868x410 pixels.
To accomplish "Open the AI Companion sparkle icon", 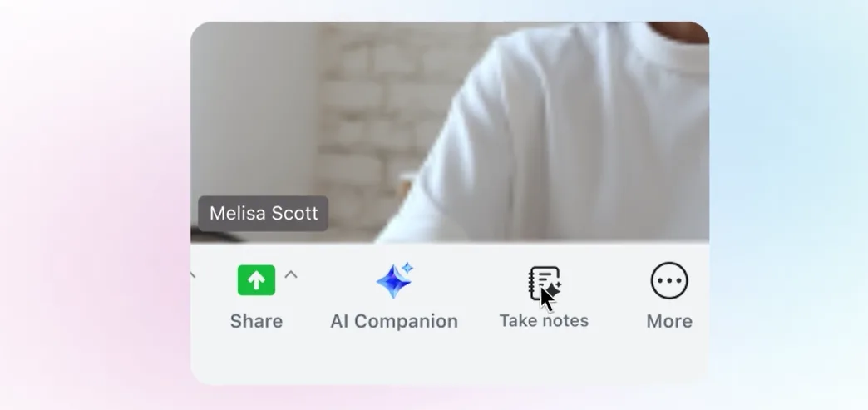I will pos(395,280).
